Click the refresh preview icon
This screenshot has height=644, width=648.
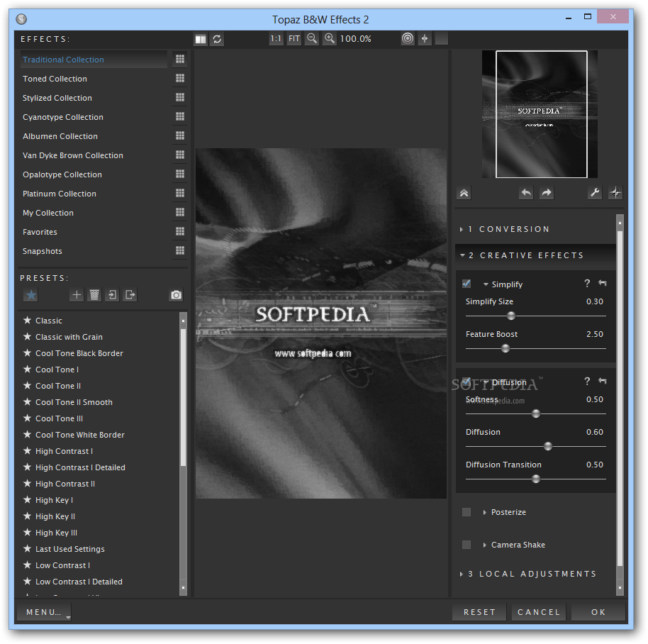pyautogui.click(x=217, y=39)
